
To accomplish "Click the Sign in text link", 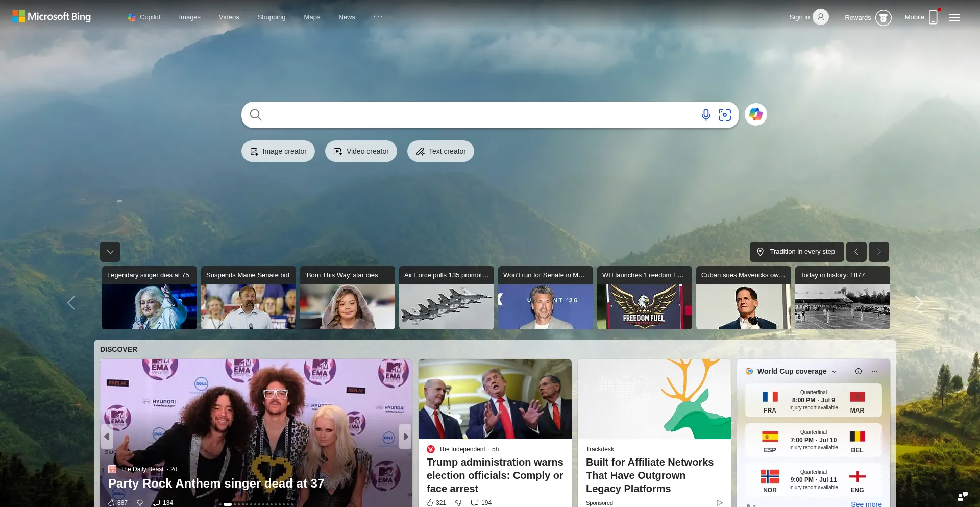I will [x=799, y=17].
